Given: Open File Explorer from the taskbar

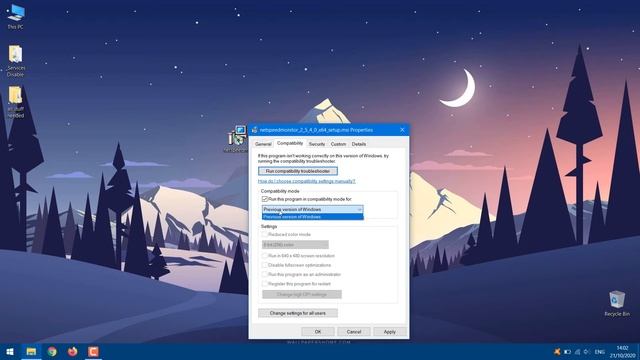Looking at the screenshot, I should pos(31,351).
